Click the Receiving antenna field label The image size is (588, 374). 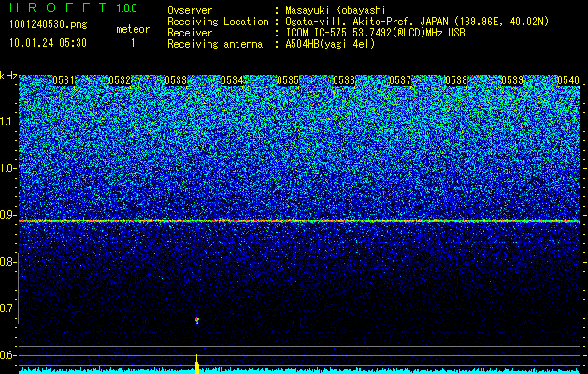pyautogui.click(x=215, y=44)
